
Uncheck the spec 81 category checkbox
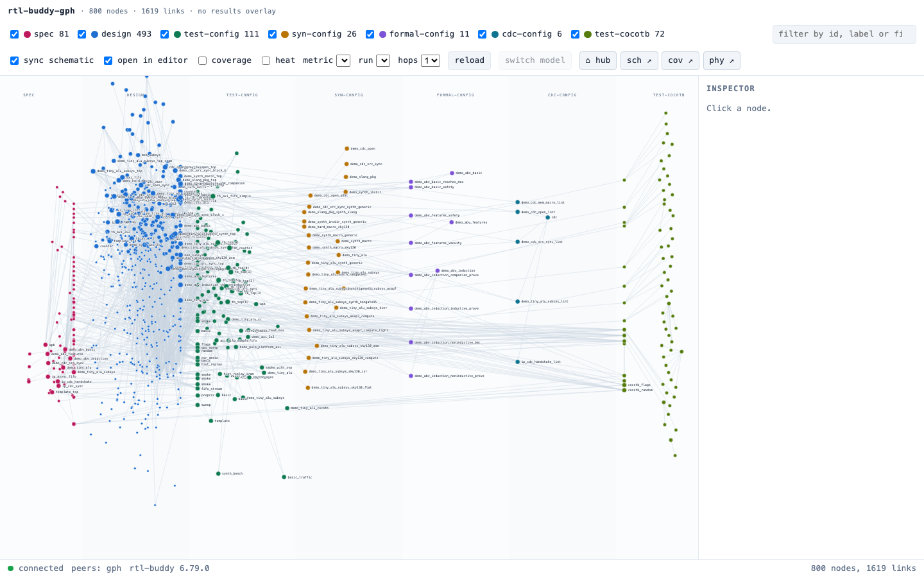[14, 34]
